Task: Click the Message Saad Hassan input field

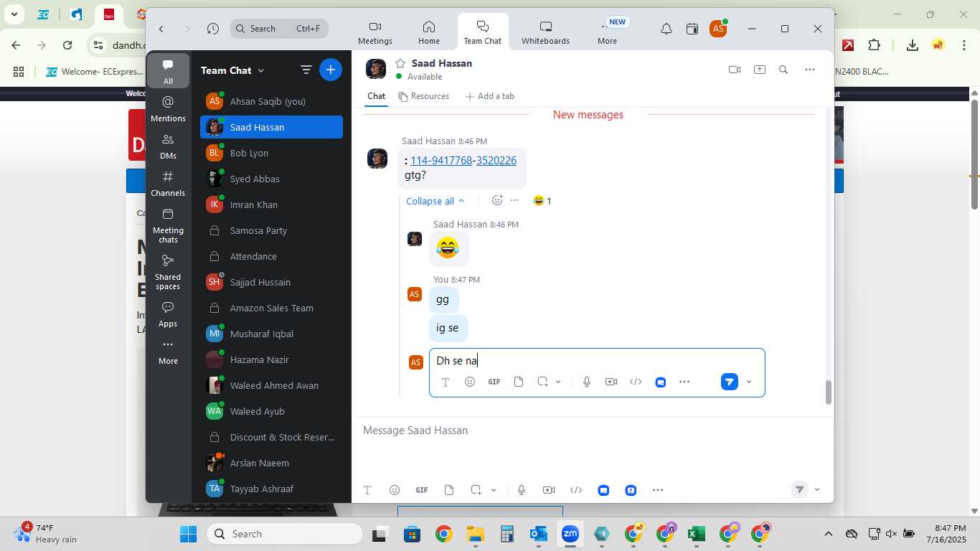Action: pyautogui.click(x=592, y=430)
